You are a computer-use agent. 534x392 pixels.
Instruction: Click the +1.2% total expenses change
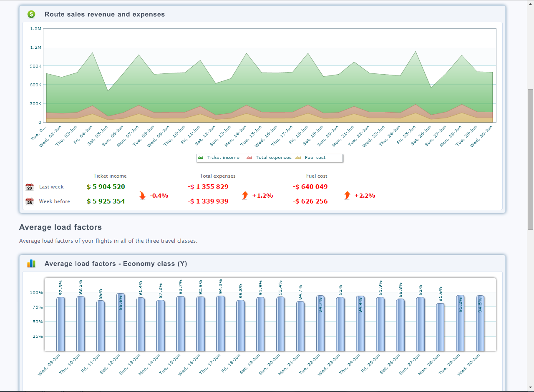tap(262, 196)
